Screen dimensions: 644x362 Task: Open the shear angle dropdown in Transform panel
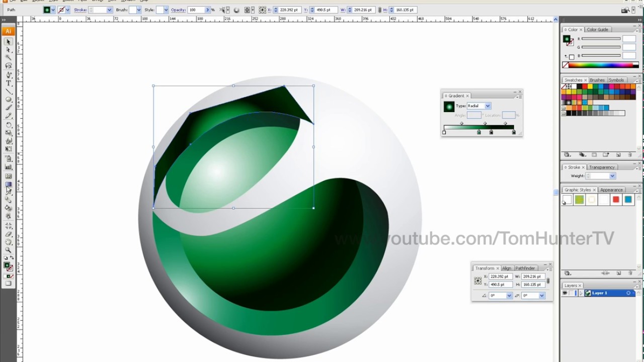(542, 296)
